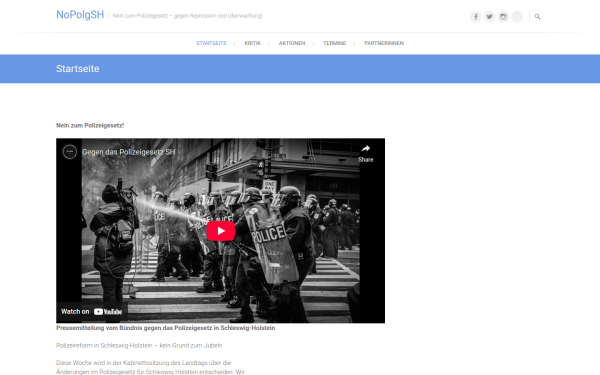
Task: Open the NoPolgSH site logo link
Action: click(80, 15)
